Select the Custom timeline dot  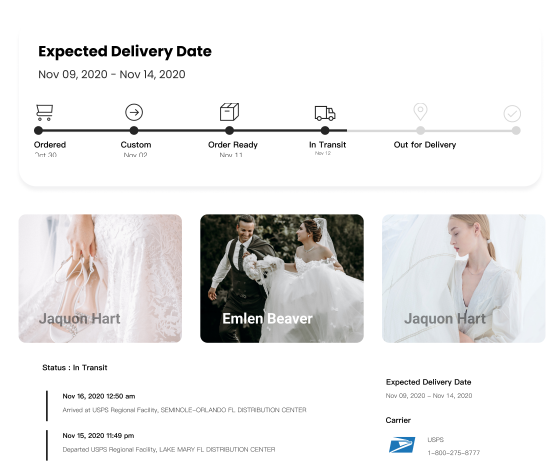(x=134, y=131)
